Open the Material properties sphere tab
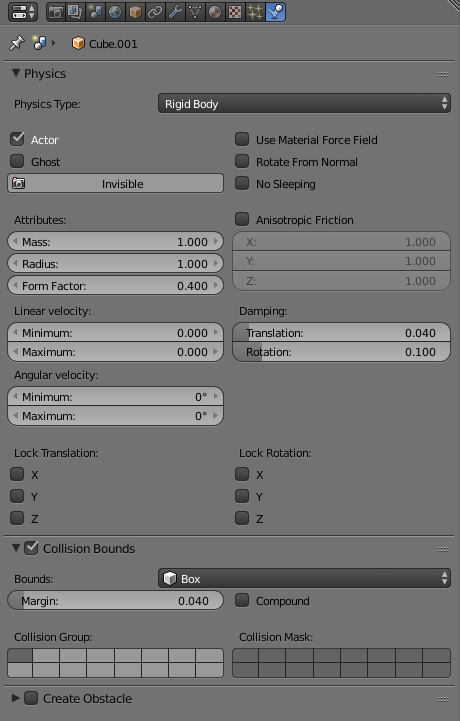The image size is (460, 721). 215,12
